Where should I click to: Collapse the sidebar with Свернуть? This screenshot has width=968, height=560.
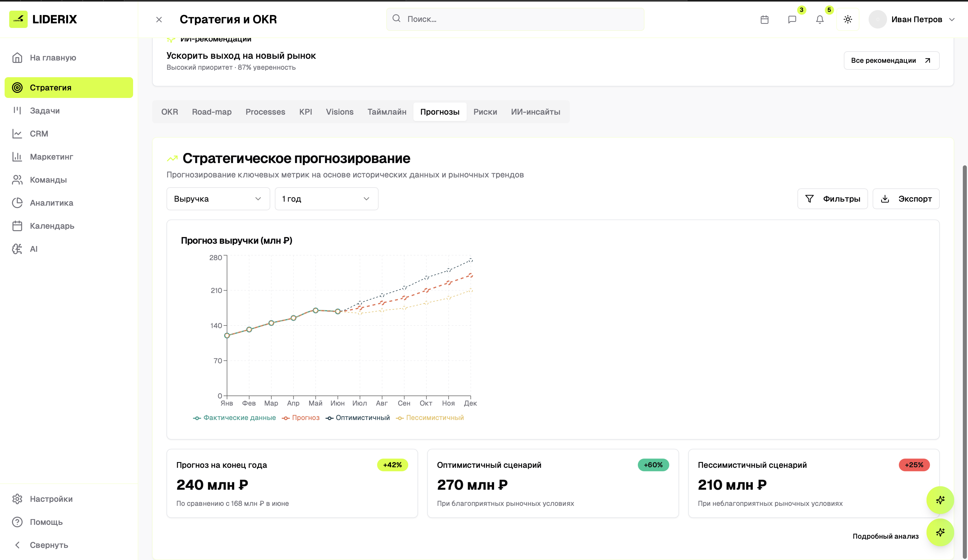point(69,545)
